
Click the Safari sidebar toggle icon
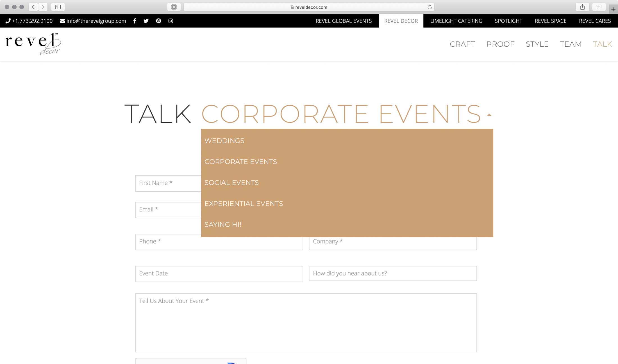tap(58, 7)
